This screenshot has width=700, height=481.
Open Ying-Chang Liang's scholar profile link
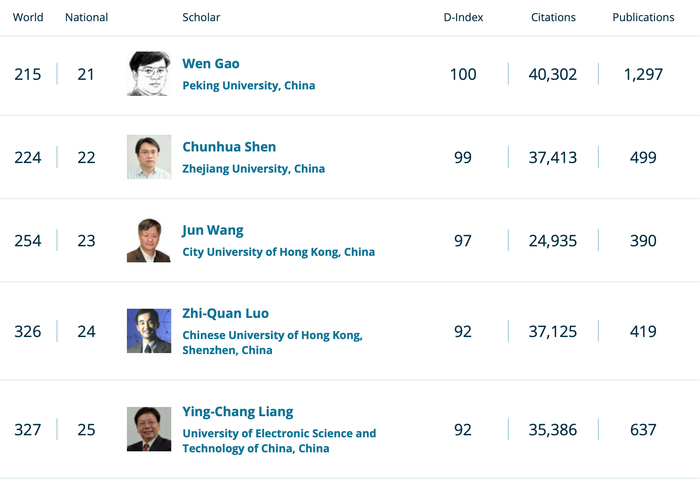(x=237, y=411)
